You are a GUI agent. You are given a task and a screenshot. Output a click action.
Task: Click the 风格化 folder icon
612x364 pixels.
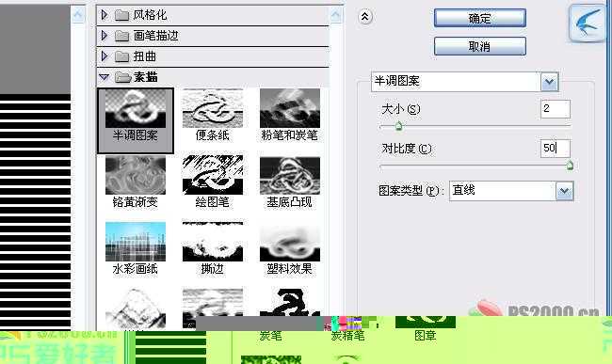(121, 15)
